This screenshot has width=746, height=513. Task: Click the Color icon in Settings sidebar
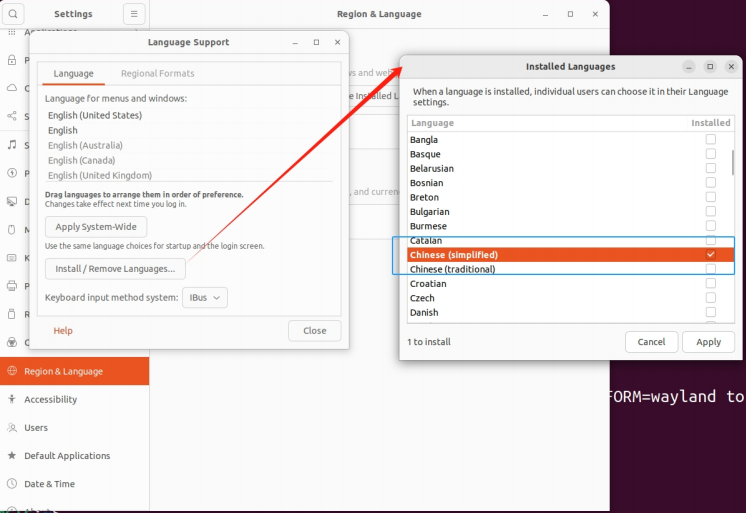pyautogui.click(x=12, y=342)
